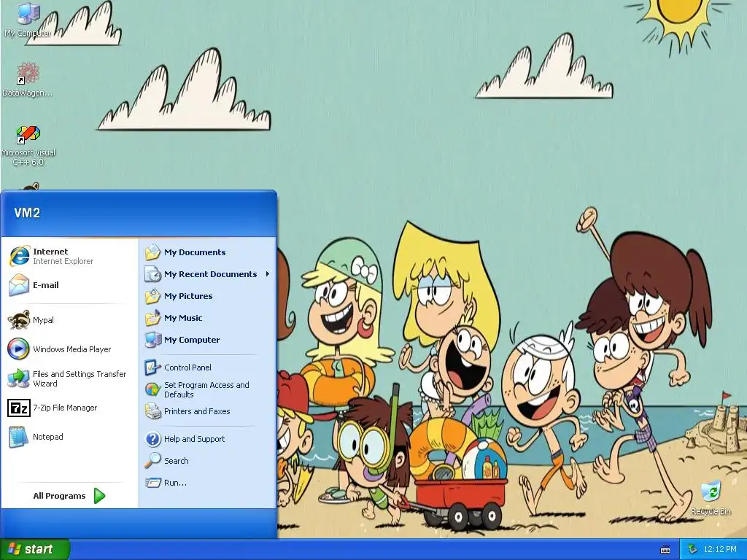Expand All Programs with the green arrow
Image resolution: width=747 pixels, height=560 pixels.
click(99, 496)
